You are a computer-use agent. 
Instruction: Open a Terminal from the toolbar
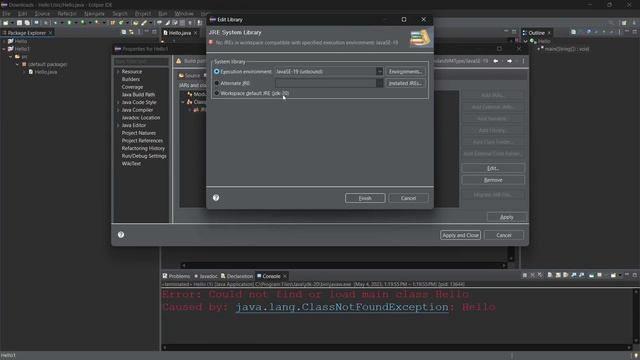coord(36,22)
